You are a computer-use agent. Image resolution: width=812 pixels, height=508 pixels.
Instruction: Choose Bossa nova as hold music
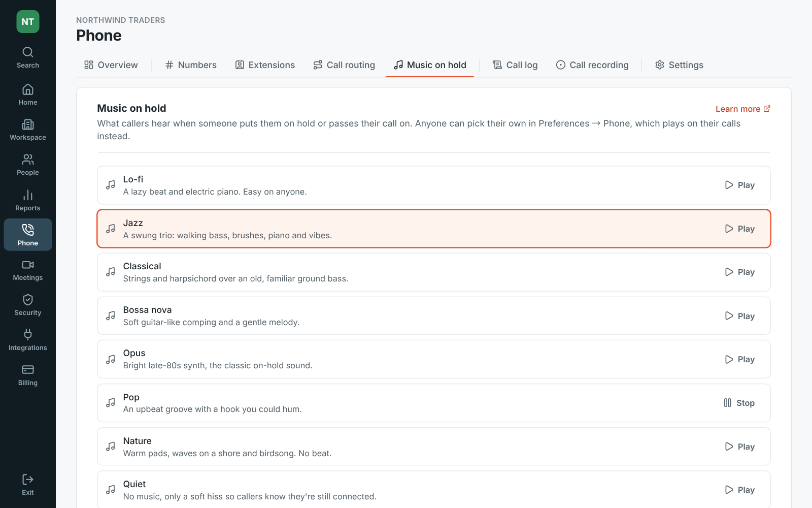pos(434,316)
